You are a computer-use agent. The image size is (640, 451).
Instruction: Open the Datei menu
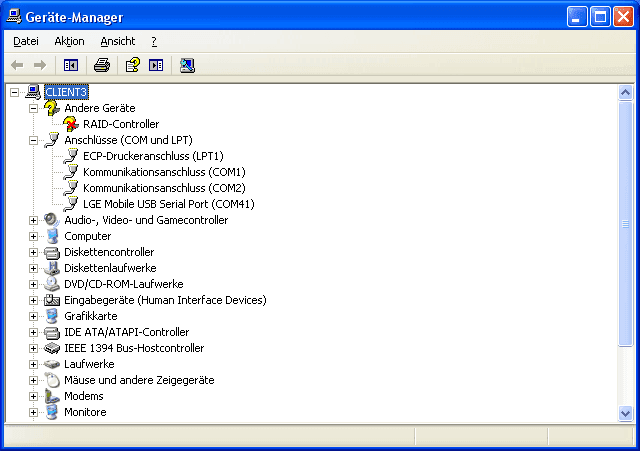tap(26, 41)
